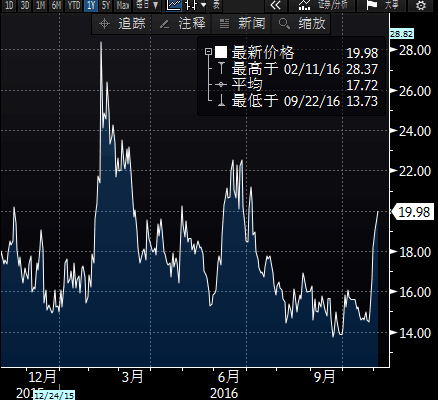Click the 14.00 y-axis label
The height and width of the screenshot is (400, 438).
(415, 333)
